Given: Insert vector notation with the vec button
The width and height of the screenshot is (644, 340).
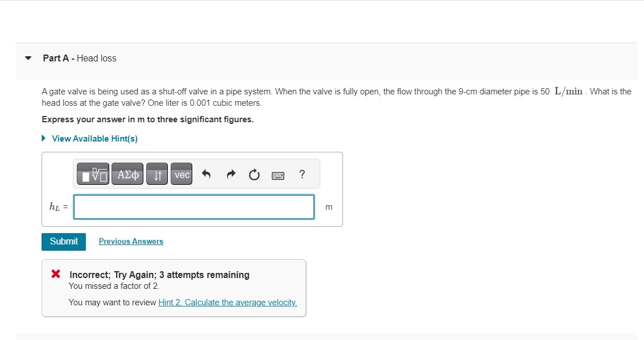Looking at the screenshot, I should [181, 175].
